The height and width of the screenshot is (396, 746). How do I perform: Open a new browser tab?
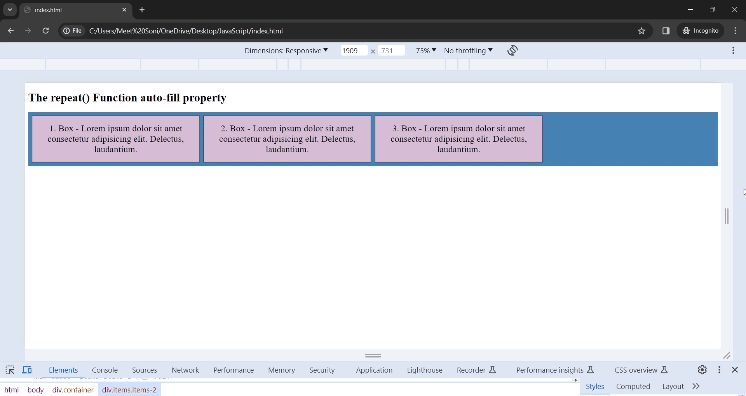142,10
